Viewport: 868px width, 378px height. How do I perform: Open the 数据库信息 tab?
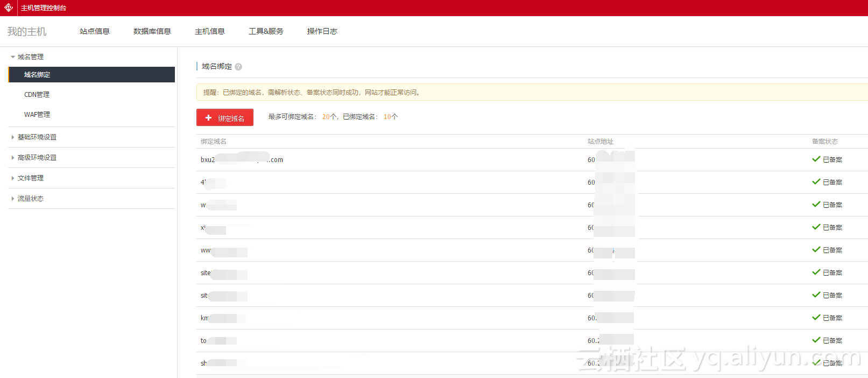(x=152, y=31)
